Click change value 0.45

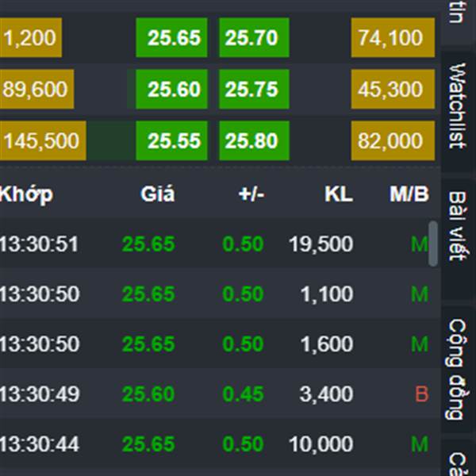(x=243, y=394)
